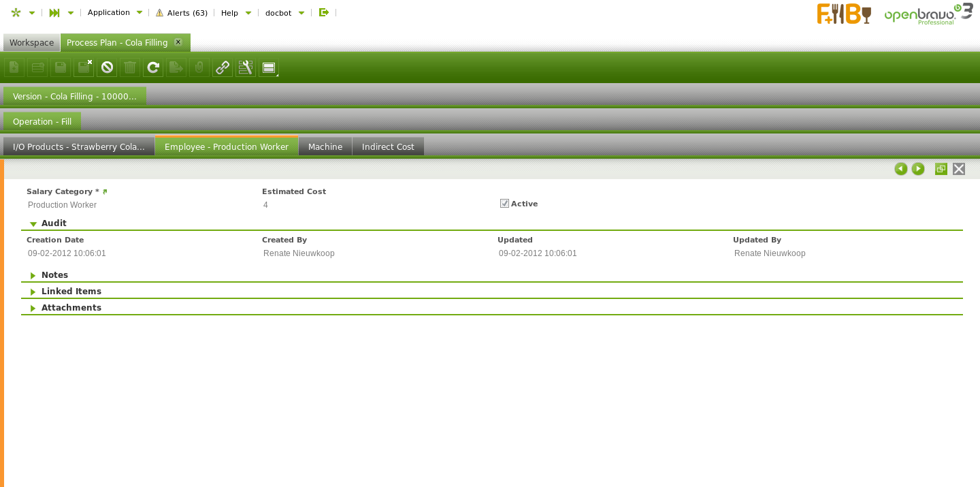Open linked items via chain-link icon
This screenshot has height=487, width=980.
(x=223, y=67)
